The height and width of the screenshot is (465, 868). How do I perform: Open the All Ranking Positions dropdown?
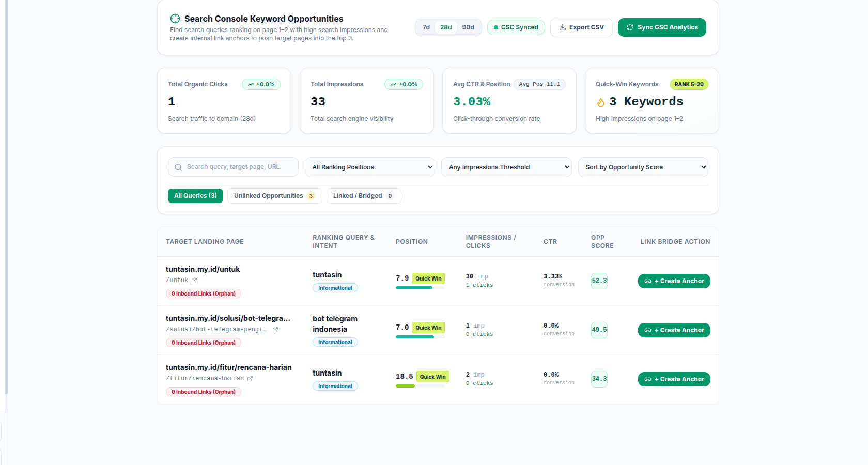[x=370, y=167]
